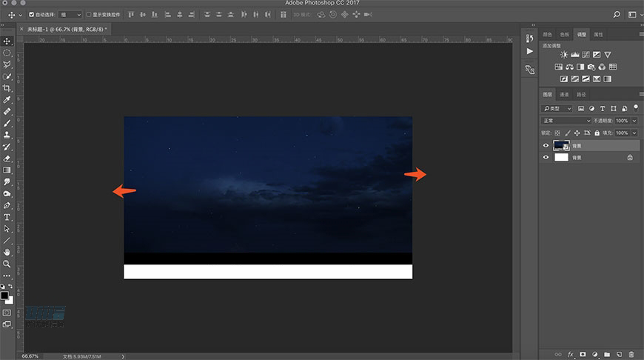Image resolution: width=644 pixels, height=360 pixels.
Task: Toggle lock position icon
Action: pos(577,133)
